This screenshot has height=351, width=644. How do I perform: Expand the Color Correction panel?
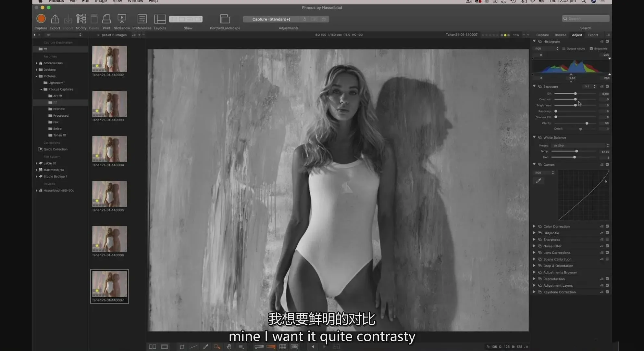(x=534, y=226)
